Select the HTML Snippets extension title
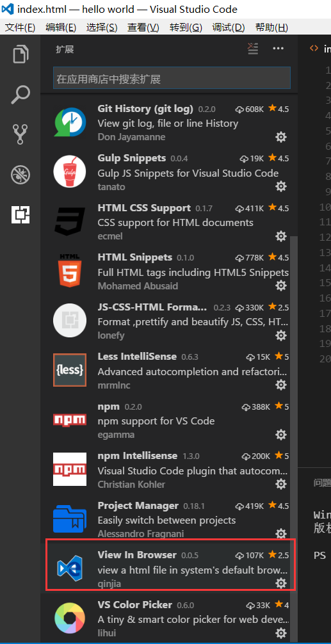 (134, 257)
